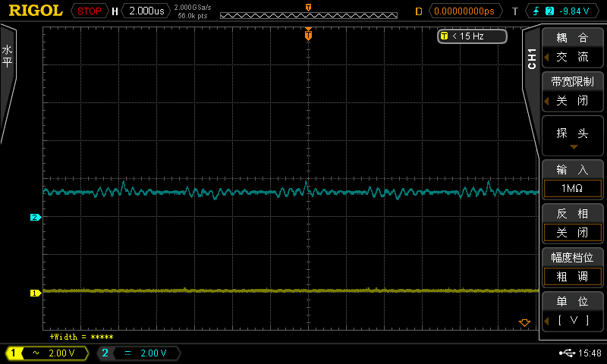Viewport: 607px width, 364px height.
Task: Click the rising edge trigger icon
Action: click(x=536, y=11)
